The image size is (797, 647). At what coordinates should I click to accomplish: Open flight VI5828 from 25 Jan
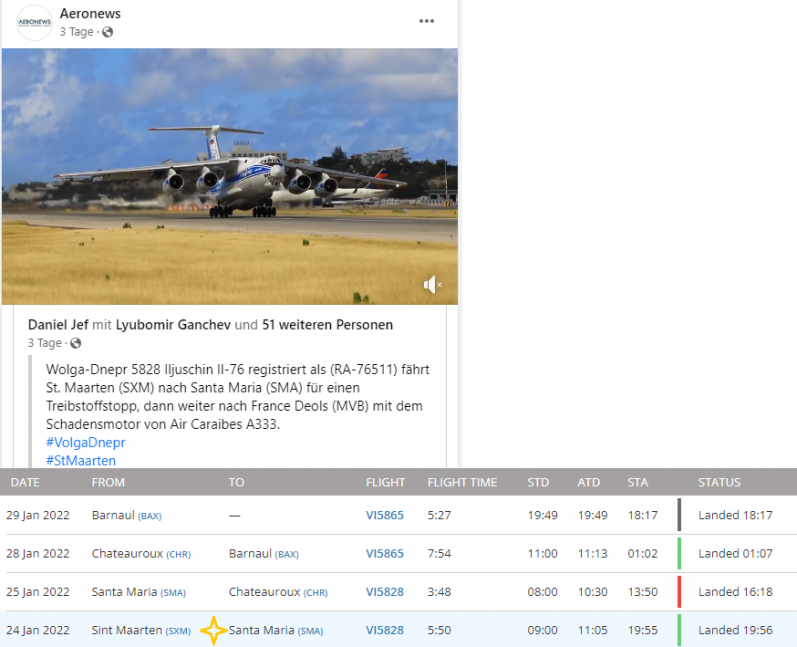tap(384, 592)
